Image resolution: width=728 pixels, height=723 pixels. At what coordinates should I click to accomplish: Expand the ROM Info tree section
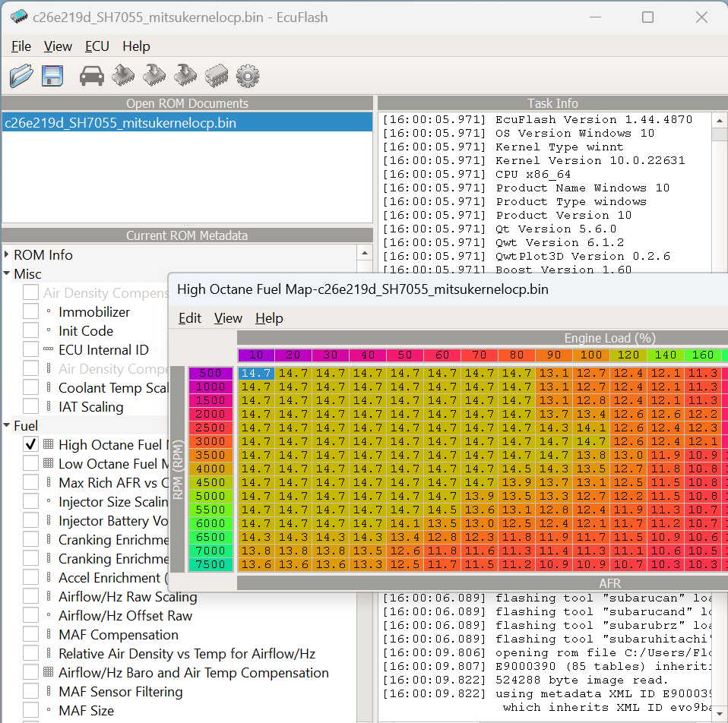7,255
